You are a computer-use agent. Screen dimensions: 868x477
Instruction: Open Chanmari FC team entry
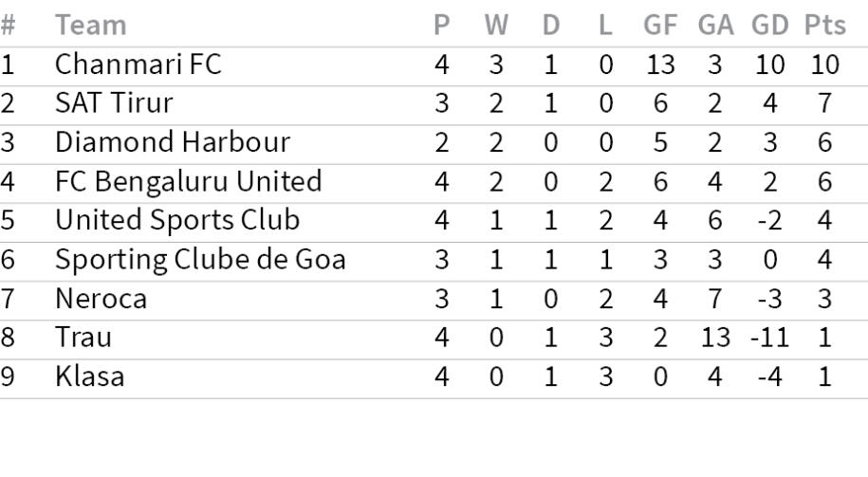139,64
